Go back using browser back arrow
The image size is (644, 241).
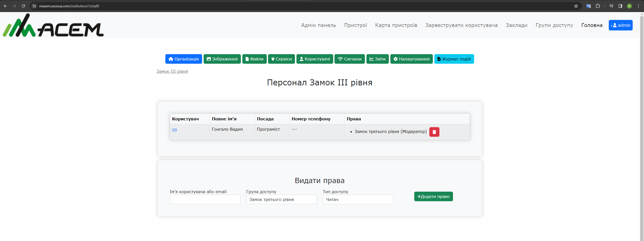point(5,6)
